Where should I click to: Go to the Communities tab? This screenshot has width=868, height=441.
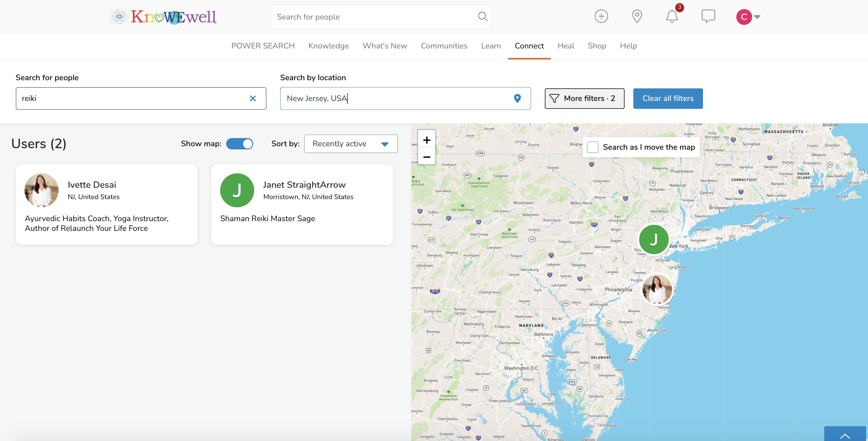click(x=444, y=46)
